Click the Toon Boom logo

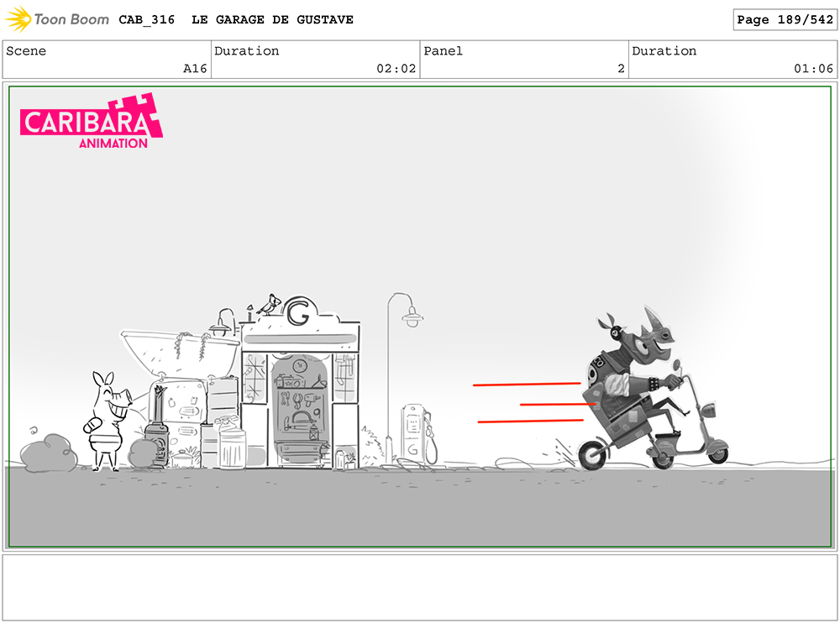[x=57, y=19]
